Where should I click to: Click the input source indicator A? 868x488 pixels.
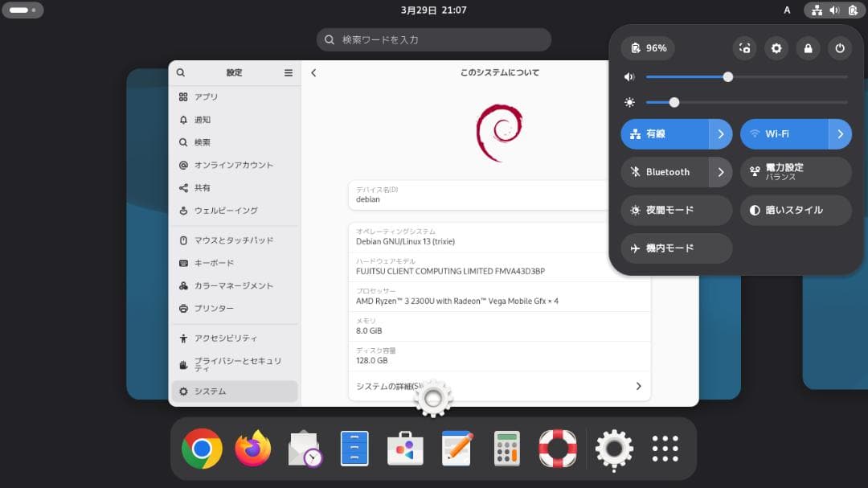(x=787, y=10)
